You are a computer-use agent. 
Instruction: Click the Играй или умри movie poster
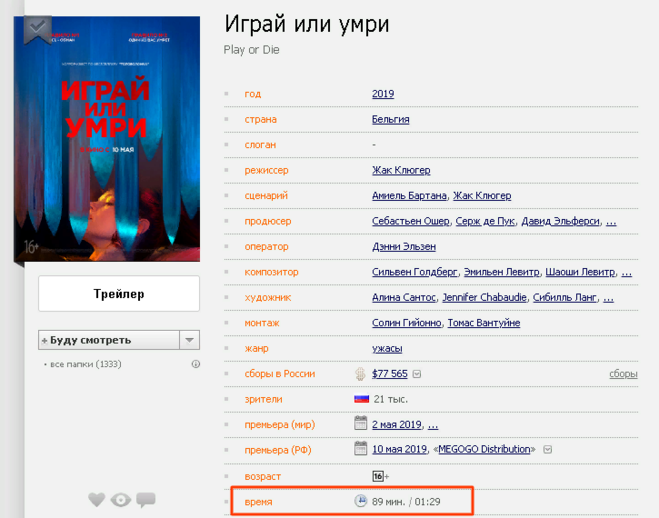pyautogui.click(x=106, y=140)
